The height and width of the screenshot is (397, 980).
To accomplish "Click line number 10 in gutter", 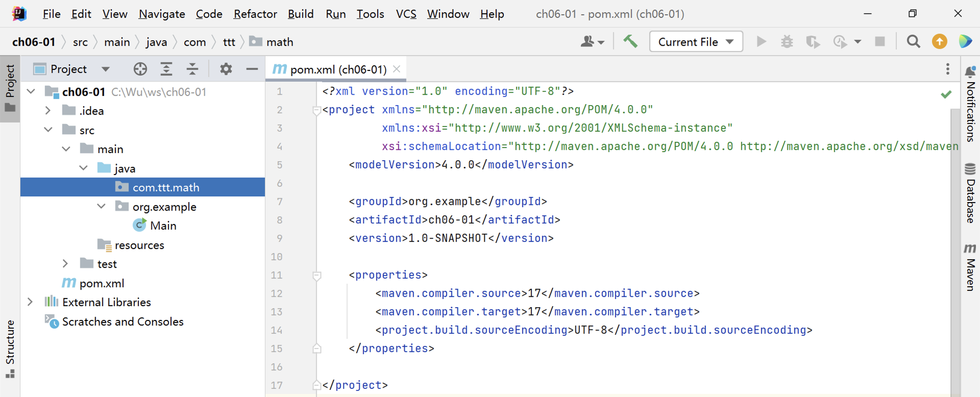I will (x=276, y=257).
